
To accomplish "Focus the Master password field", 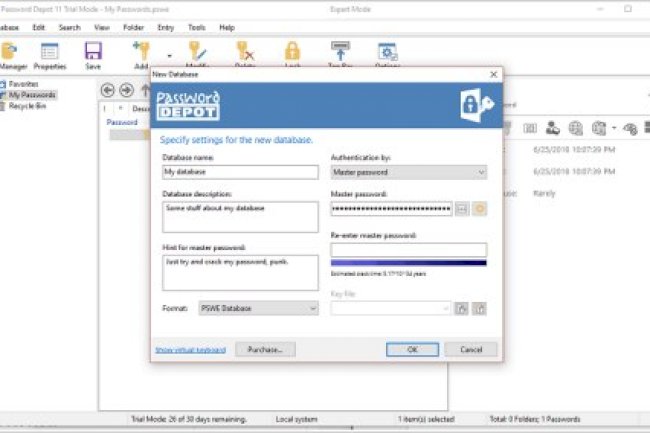I will [x=391, y=208].
